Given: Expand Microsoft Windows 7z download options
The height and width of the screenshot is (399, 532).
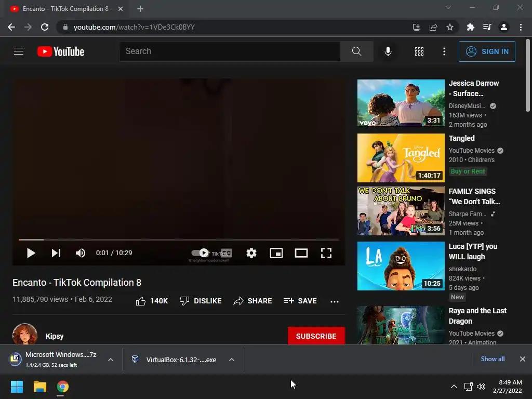Looking at the screenshot, I should pyautogui.click(x=111, y=360).
